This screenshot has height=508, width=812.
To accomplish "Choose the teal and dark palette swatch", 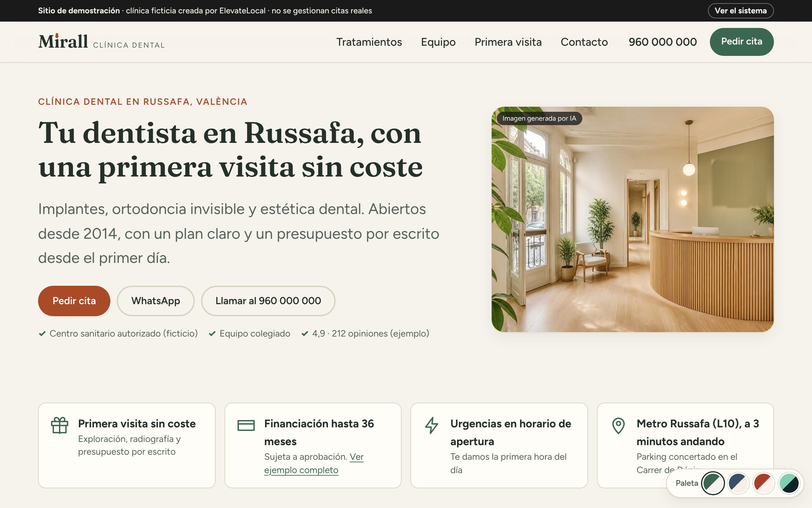I will tap(789, 483).
